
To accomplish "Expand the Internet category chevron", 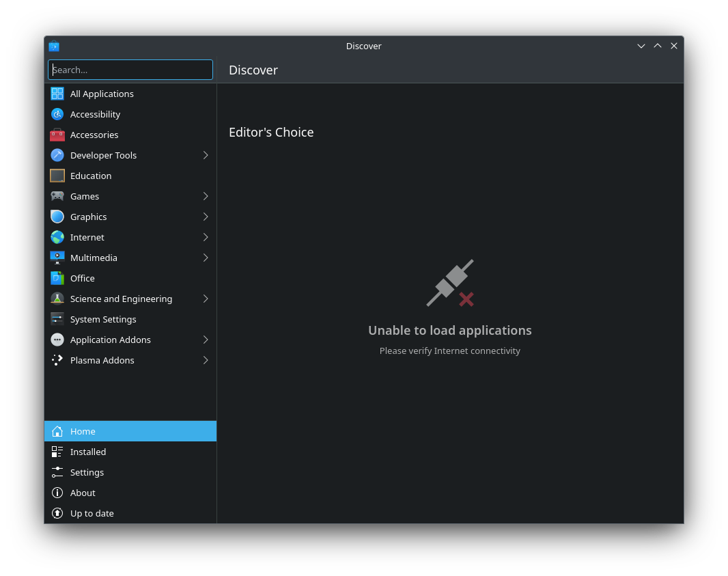I will 205,237.
